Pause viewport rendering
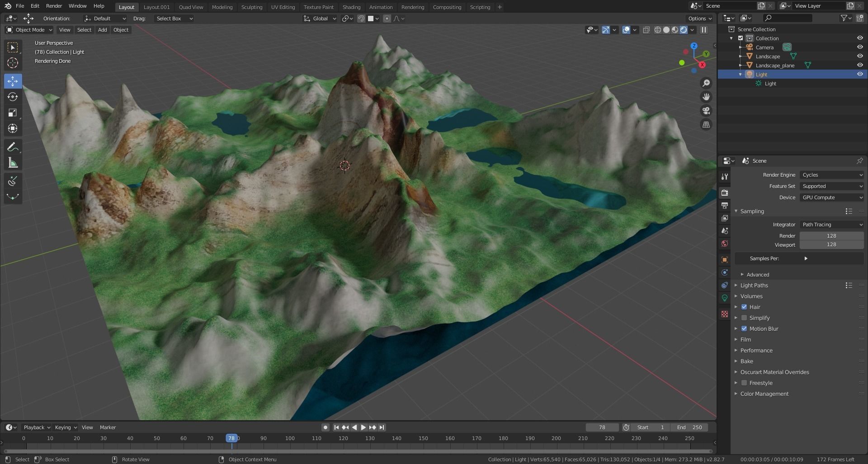This screenshot has width=868, height=464. point(704,30)
